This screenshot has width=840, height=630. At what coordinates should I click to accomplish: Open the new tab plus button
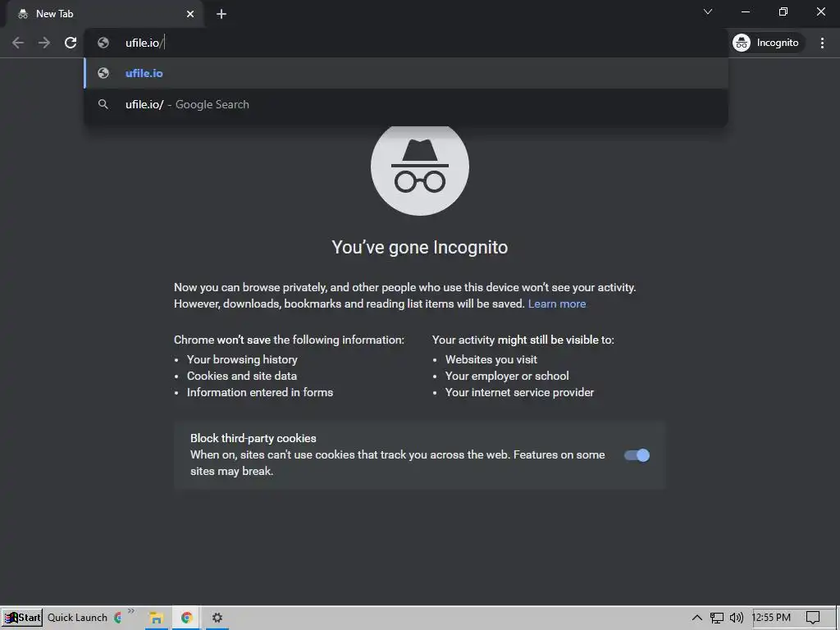click(x=221, y=14)
